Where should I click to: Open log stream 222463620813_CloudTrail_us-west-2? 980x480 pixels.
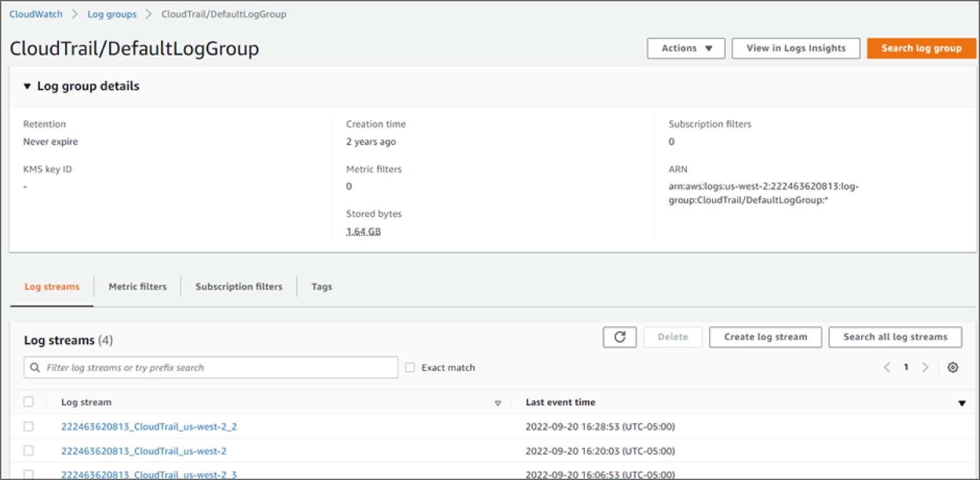coord(144,451)
